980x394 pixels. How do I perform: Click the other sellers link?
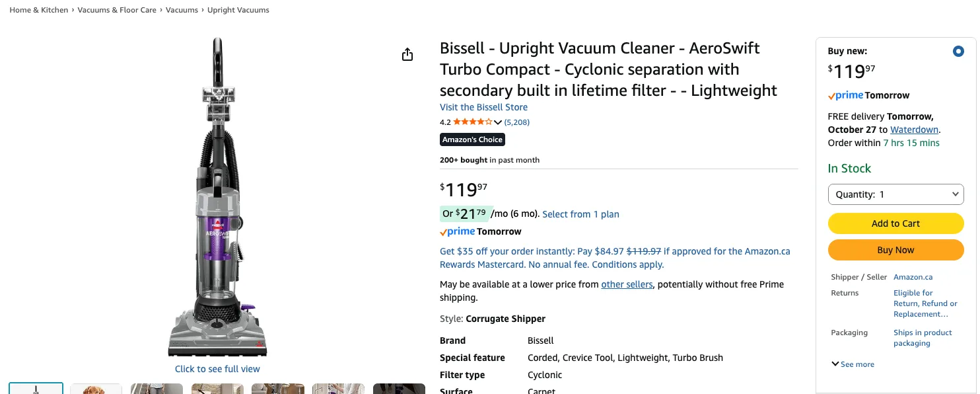coord(627,284)
